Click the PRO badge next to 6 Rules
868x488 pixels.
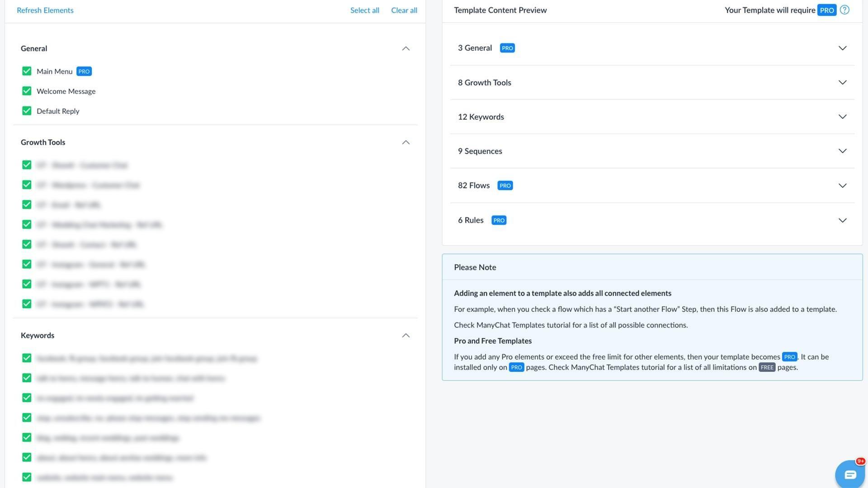[499, 221]
